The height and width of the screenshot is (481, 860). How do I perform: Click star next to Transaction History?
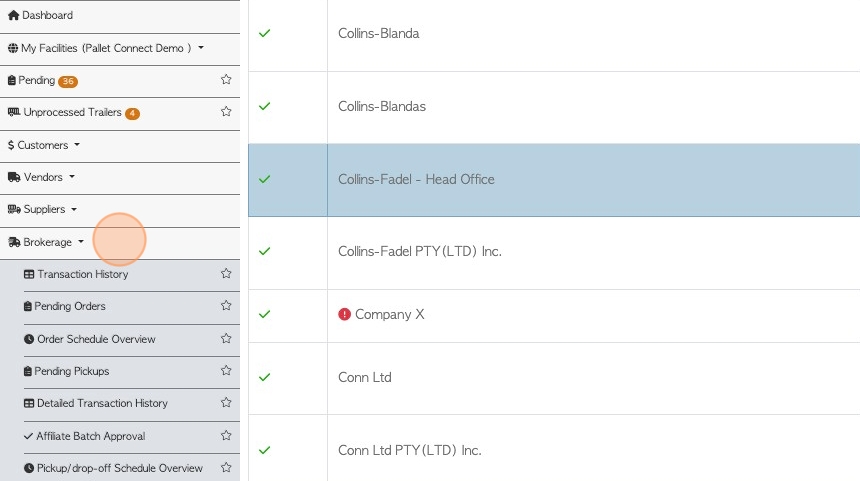(226, 273)
